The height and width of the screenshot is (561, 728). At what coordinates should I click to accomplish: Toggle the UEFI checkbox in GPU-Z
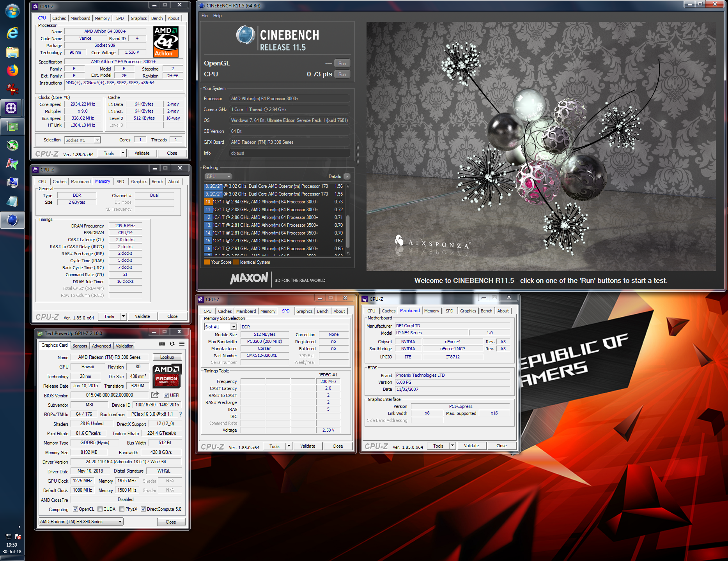click(166, 395)
